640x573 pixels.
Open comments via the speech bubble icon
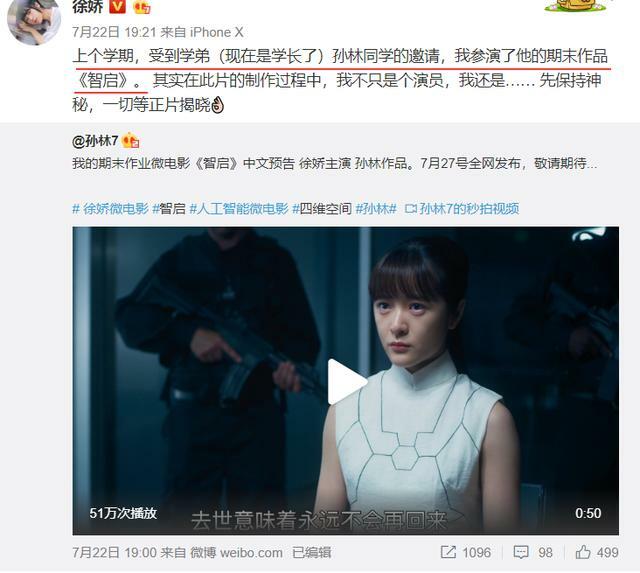(x=520, y=553)
